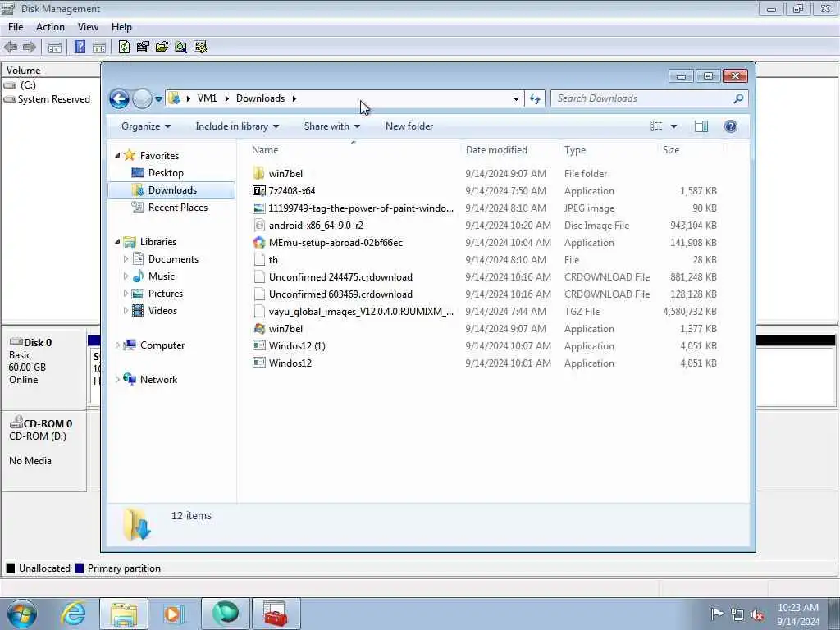Click the magnifier icon in Disk Management toolbar
The image size is (840, 630).
click(181, 47)
